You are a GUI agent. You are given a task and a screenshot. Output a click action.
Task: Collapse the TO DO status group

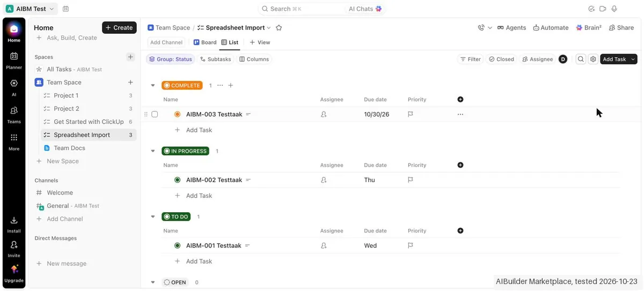(x=153, y=217)
